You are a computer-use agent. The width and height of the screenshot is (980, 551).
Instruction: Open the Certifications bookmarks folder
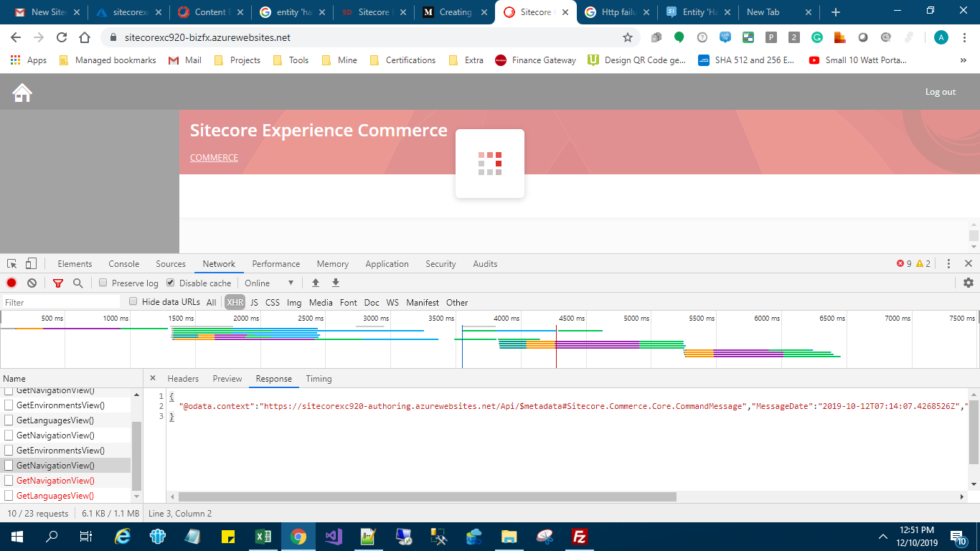click(x=402, y=60)
